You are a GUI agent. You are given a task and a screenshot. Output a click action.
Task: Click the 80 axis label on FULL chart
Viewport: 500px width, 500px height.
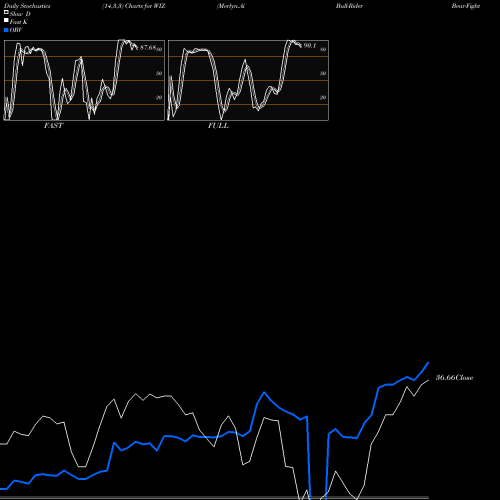click(323, 49)
